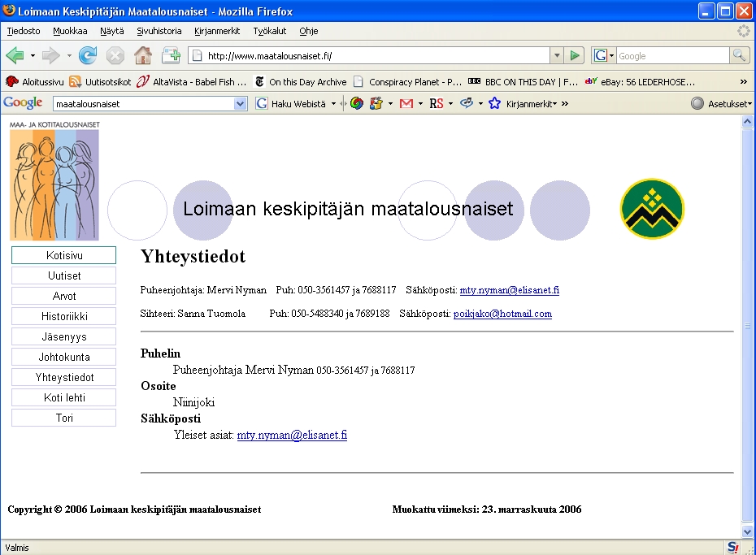Show hidden bookmarks via the toolbar chevron
Viewport: 756px width, 555px height.
743,82
